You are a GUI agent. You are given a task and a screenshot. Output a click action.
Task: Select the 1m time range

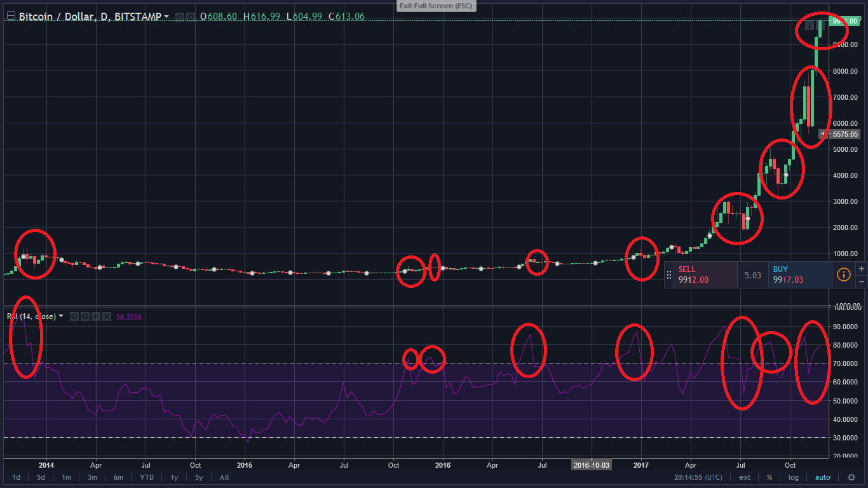(x=66, y=477)
